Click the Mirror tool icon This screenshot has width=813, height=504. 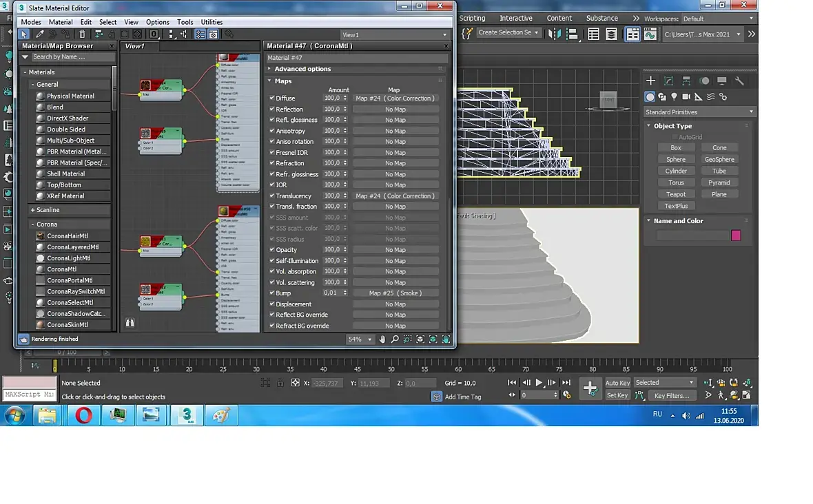554,34
